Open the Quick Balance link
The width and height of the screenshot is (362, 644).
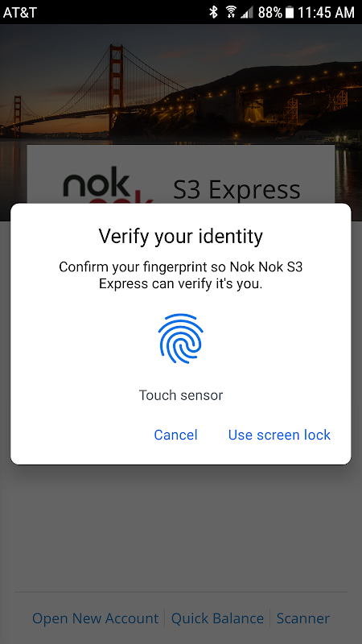(217, 618)
